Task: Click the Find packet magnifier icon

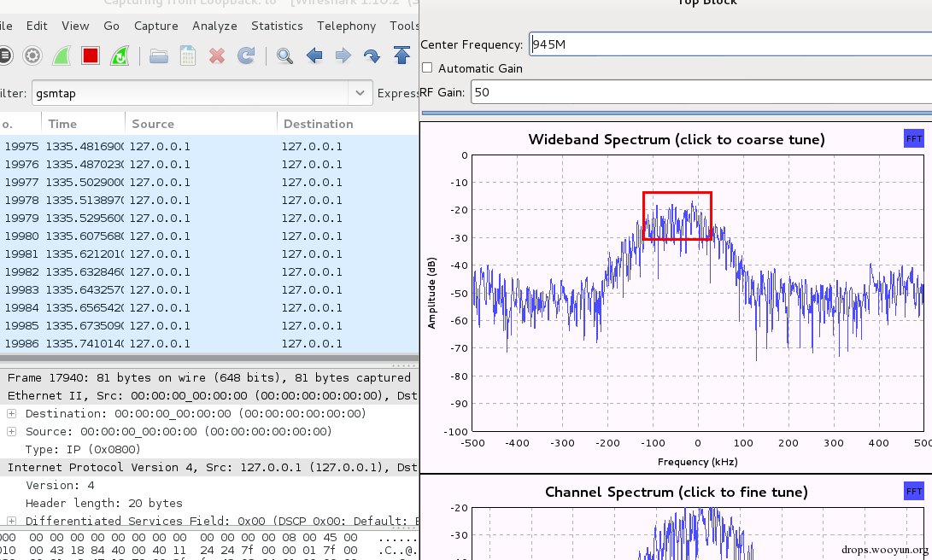Action: (284, 56)
